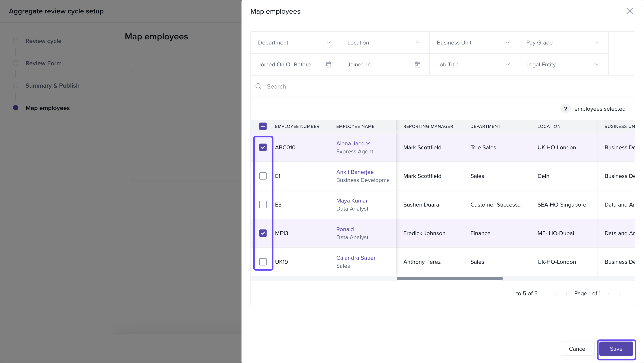Click the horizontal table scrollbar

[449, 279]
